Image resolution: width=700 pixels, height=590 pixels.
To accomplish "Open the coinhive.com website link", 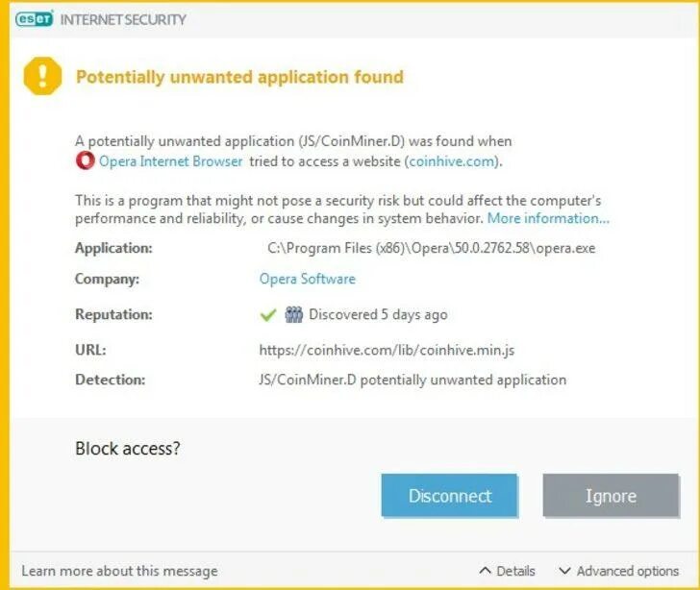I will (453, 161).
